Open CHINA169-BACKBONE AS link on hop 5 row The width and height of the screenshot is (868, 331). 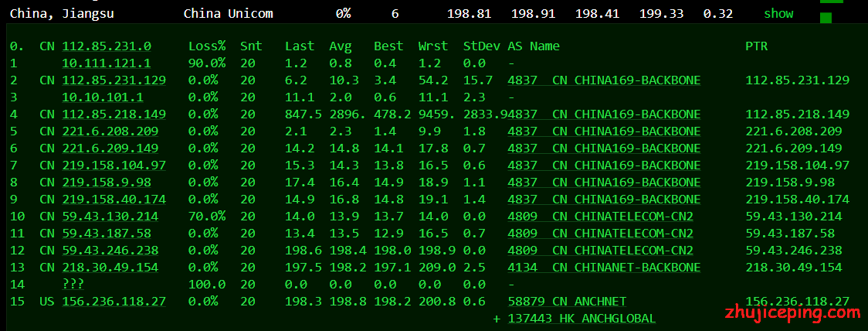(604, 131)
